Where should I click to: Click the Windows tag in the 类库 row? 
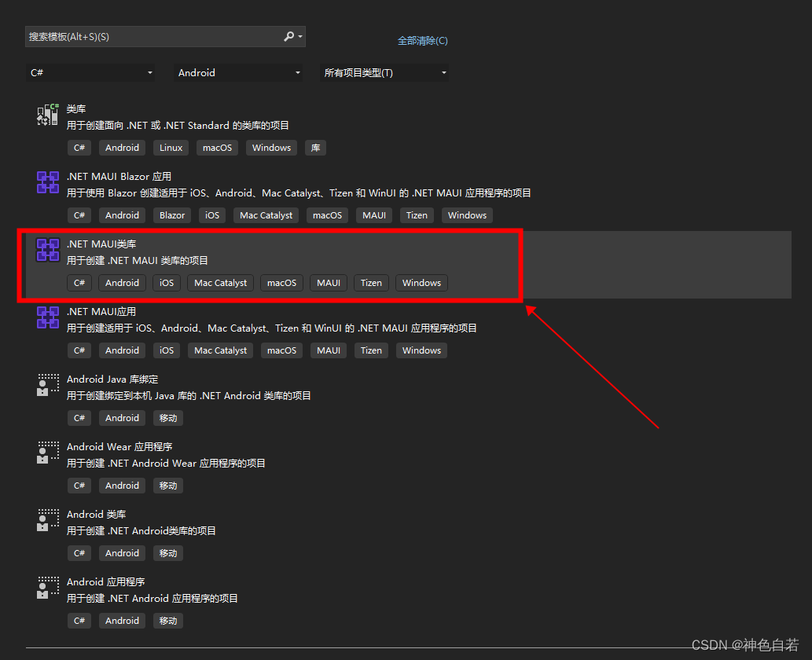click(271, 148)
